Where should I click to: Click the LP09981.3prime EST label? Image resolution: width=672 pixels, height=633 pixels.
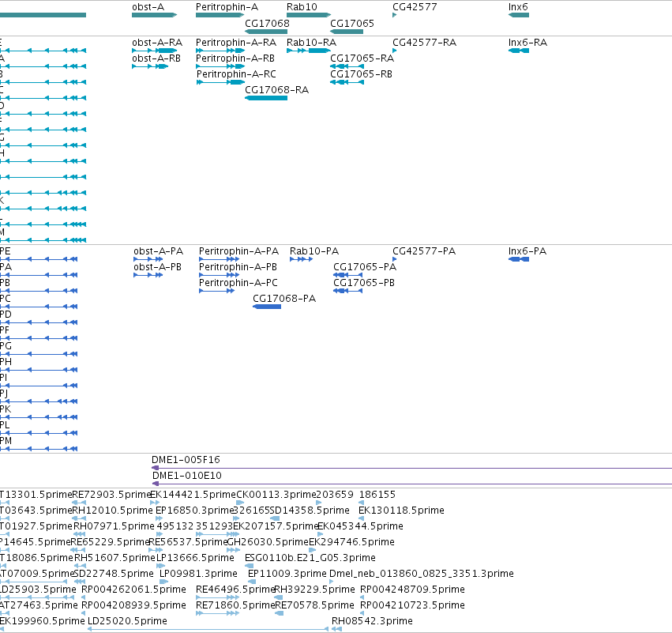pyautogui.click(x=198, y=574)
